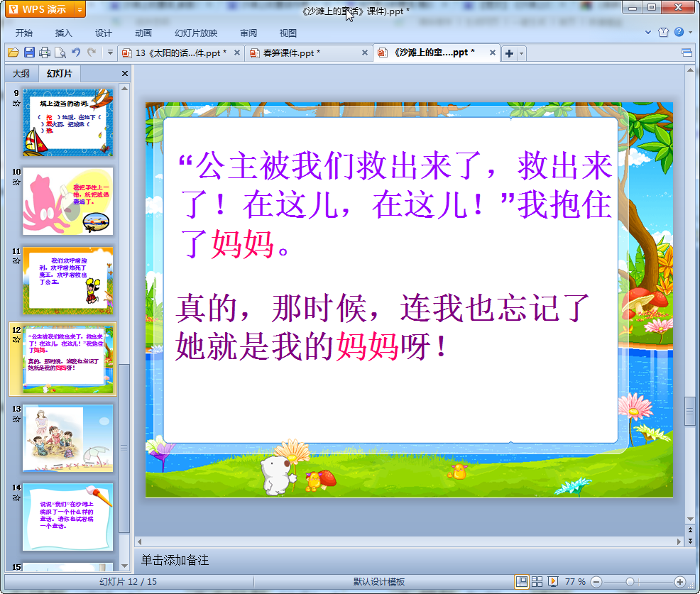Click main editor vertical scroll up arrow
The height and width of the screenshot is (594, 700).
pyautogui.click(x=690, y=70)
